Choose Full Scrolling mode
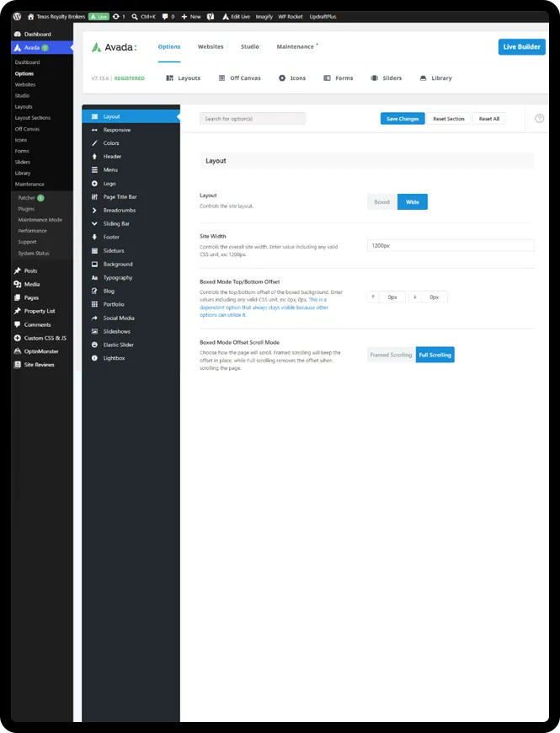Image resolution: width=560 pixels, height=733 pixels. 435,355
